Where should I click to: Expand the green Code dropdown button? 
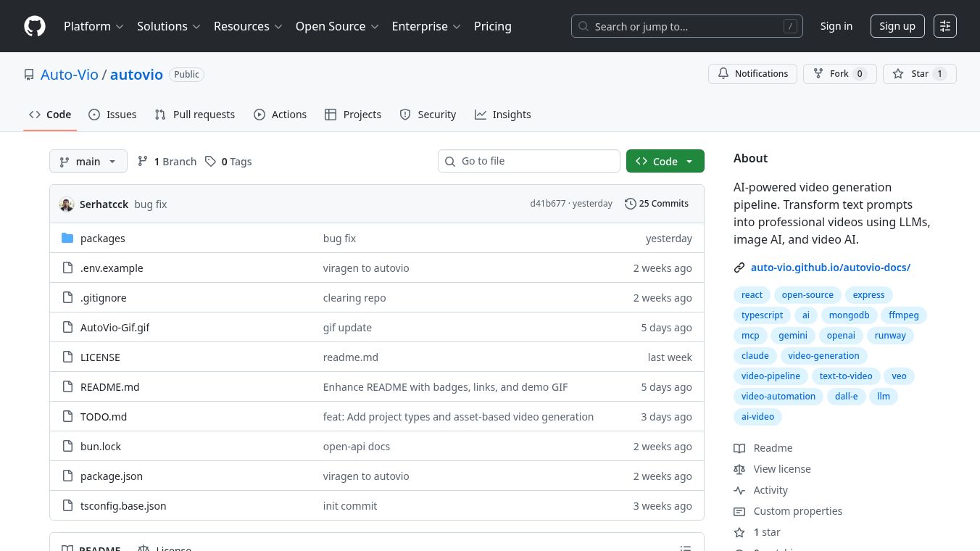tap(665, 162)
